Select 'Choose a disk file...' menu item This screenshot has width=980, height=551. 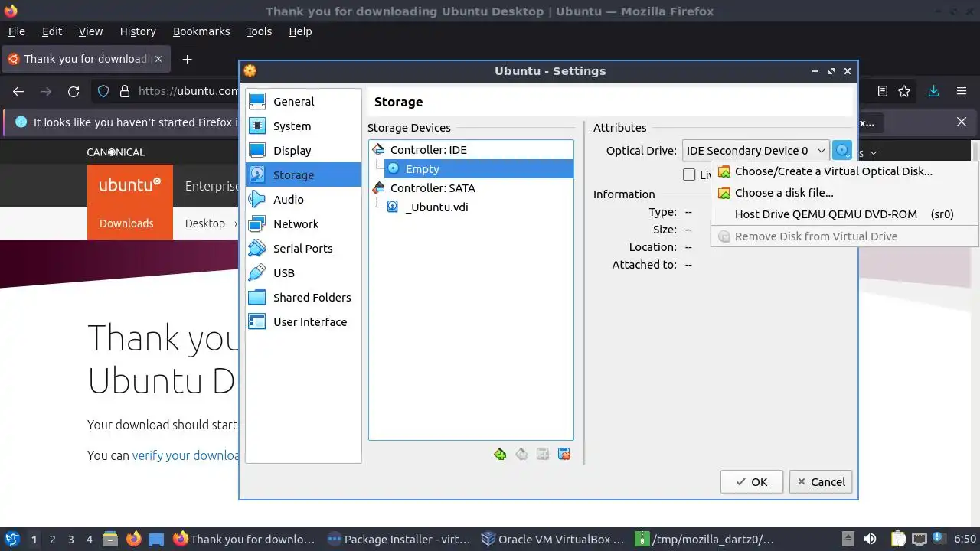coord(844,193)
